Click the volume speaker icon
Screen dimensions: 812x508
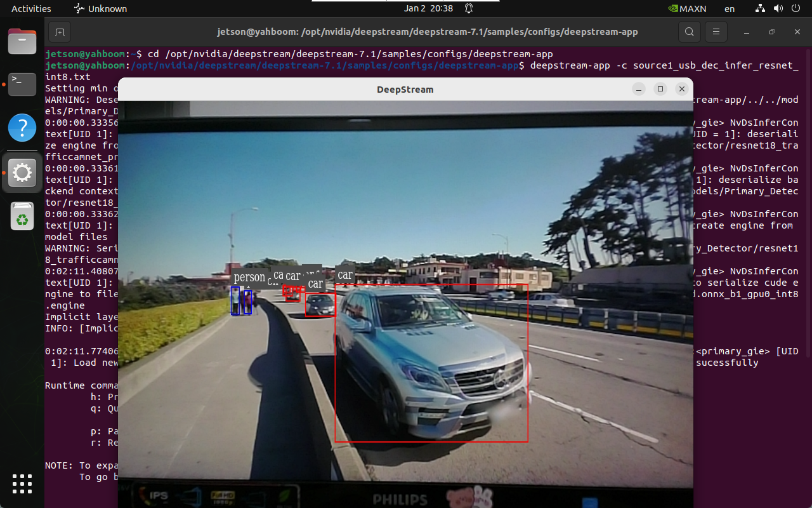[778, 9]
